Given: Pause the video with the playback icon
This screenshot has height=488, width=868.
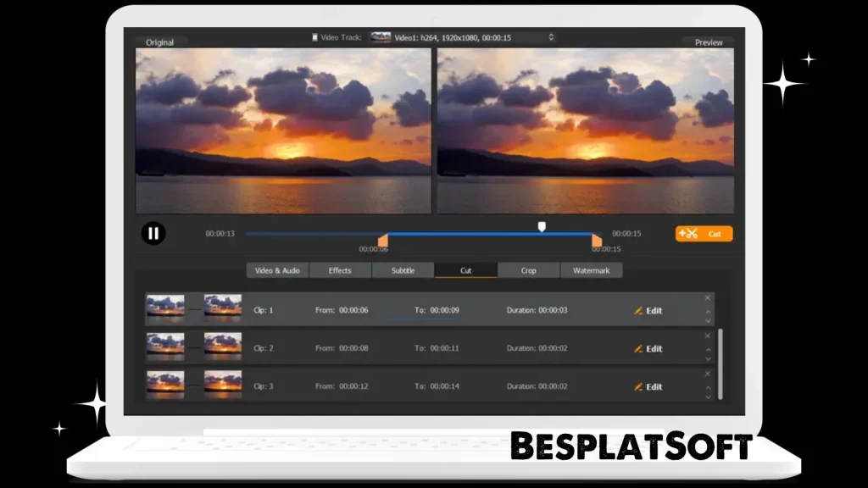Looking at the screenshot, I should pos(153,233).
